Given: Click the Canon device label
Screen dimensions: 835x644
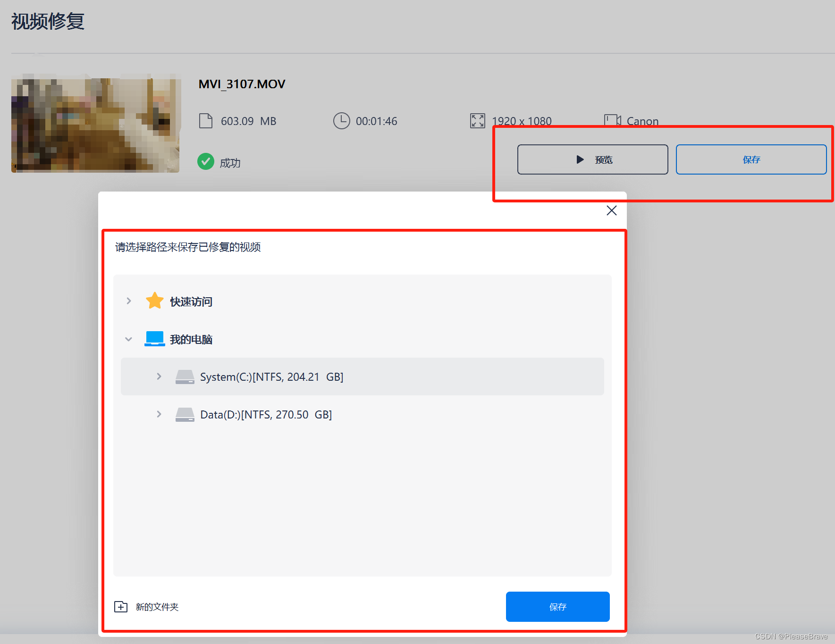Looking at the screenshot, I should [x=642, y=121].
